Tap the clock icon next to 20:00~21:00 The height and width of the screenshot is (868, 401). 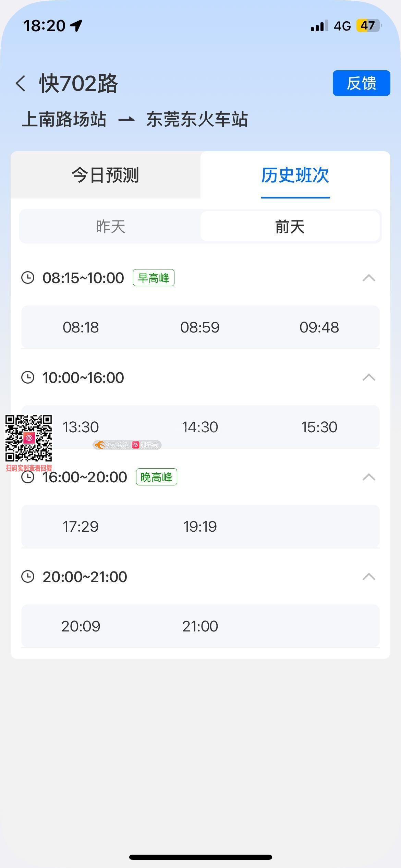click(28, 577)
